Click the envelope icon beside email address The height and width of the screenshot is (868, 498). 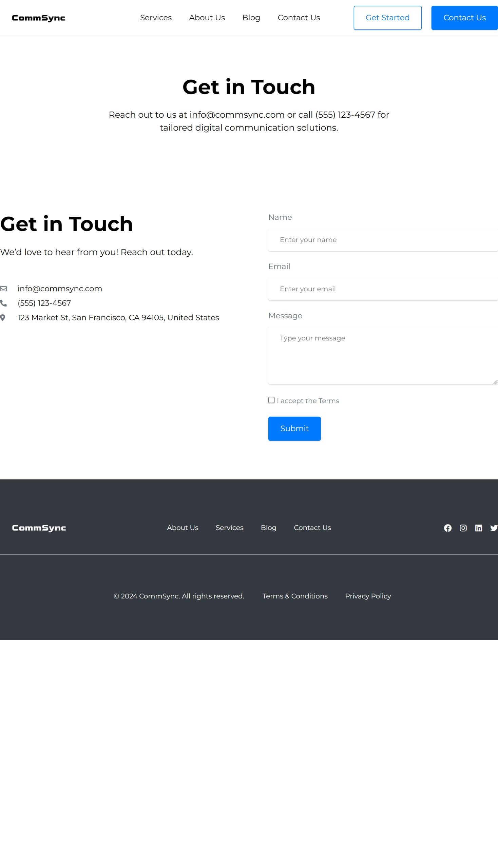[3, 289]
